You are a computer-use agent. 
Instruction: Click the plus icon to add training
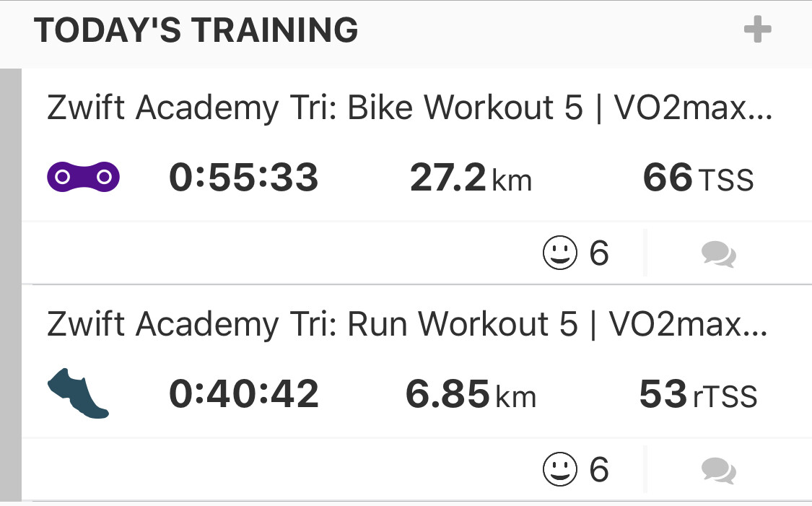click(757, 31)
